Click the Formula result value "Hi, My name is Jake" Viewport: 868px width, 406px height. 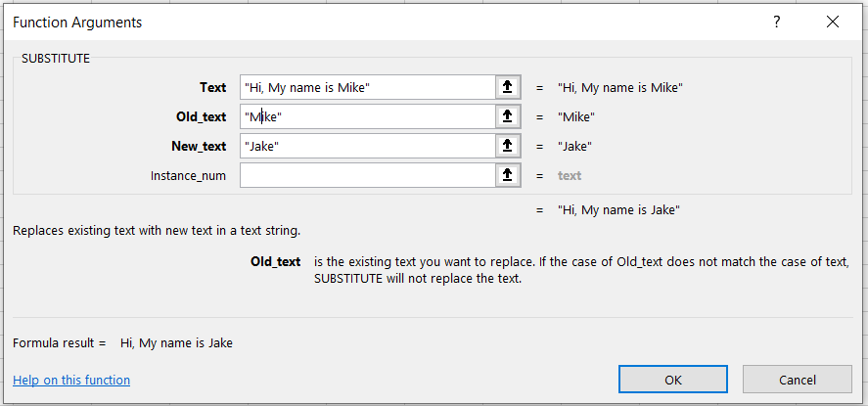[176, 342]
